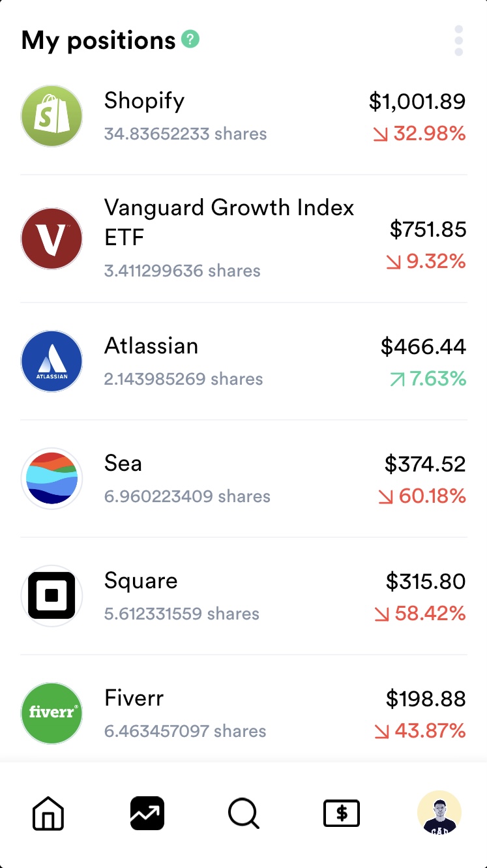Switch to the portfolio chart tab

click(147, 814)
